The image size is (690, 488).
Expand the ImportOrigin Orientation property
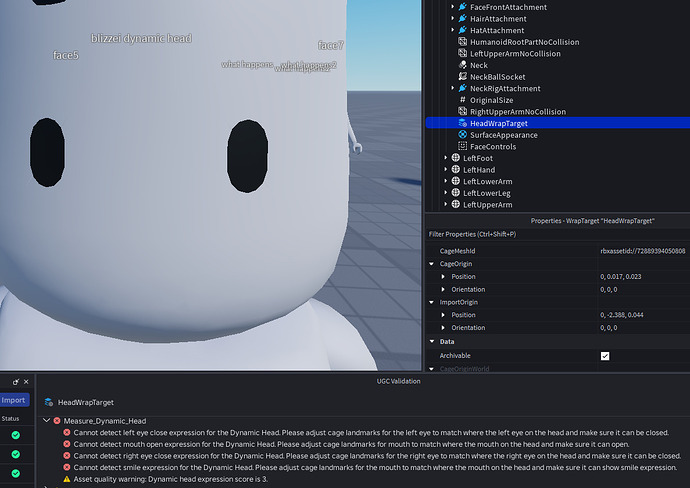click(443, 328)
